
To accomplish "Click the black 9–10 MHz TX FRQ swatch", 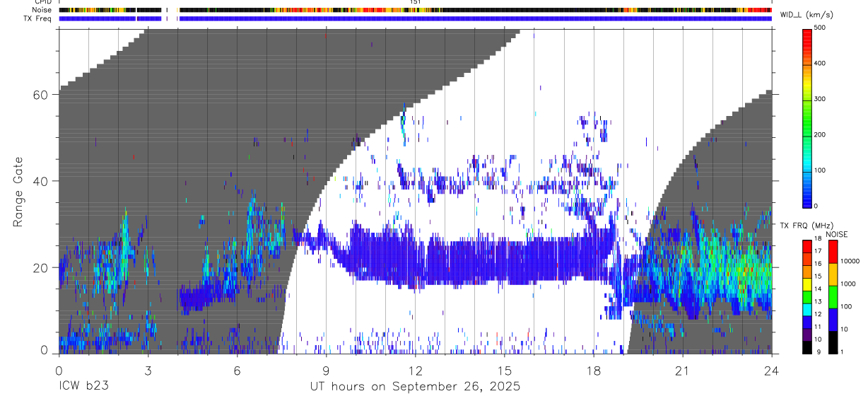I will 807,347.
